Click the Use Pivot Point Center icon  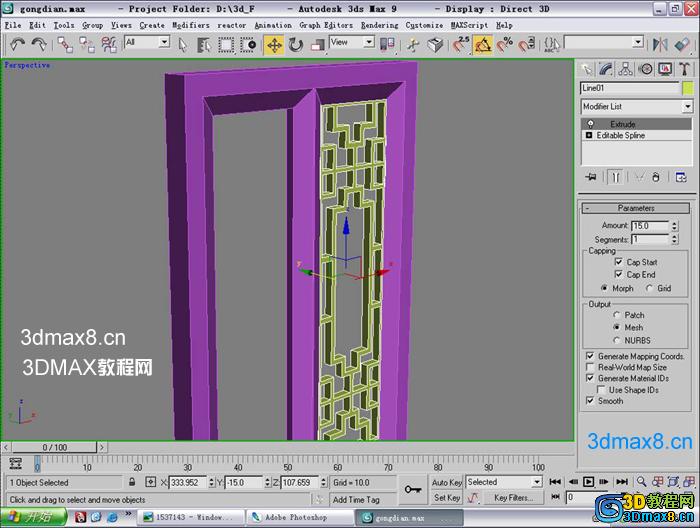[x=387, y=45]
